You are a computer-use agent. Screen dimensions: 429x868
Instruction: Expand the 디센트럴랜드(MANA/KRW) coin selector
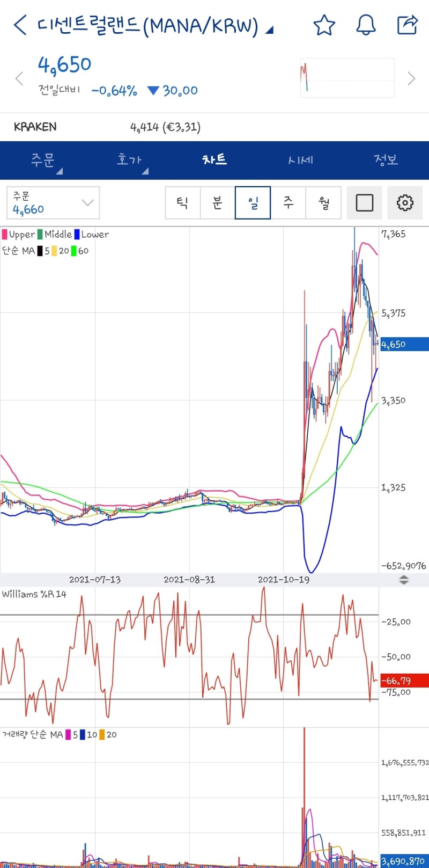[x=155, y=26]
